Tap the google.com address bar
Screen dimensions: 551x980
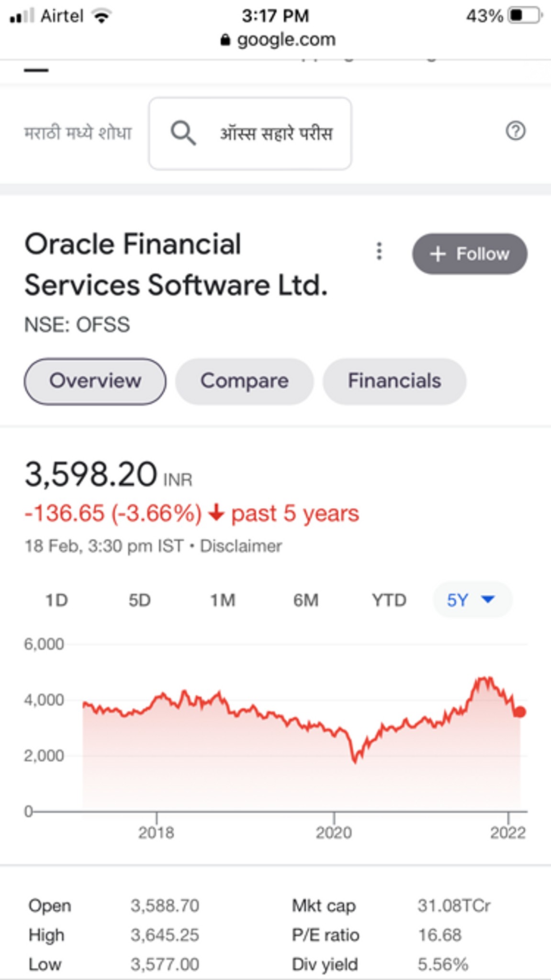[x=278, y=40]
